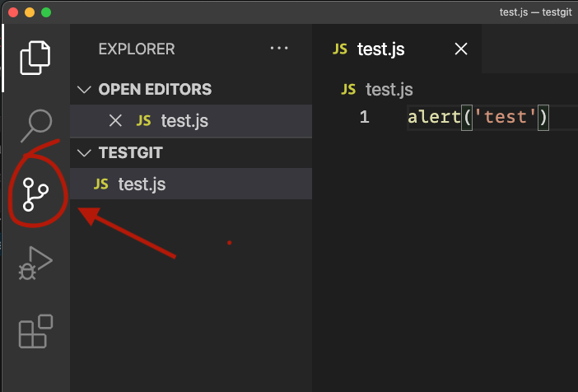
Task: Click the EXPLORER panel title
Action: click(x=137, y=49)
